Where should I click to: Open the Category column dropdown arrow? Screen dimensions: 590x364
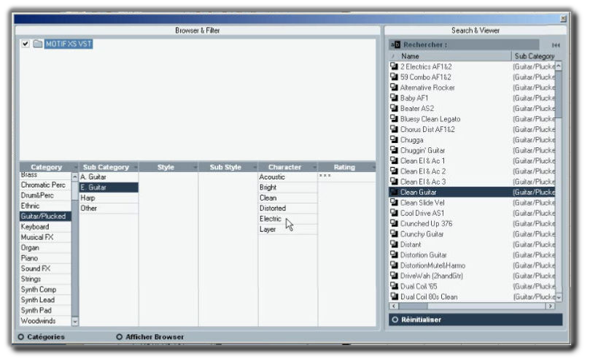pyautogui.click(x=74, y=168)
